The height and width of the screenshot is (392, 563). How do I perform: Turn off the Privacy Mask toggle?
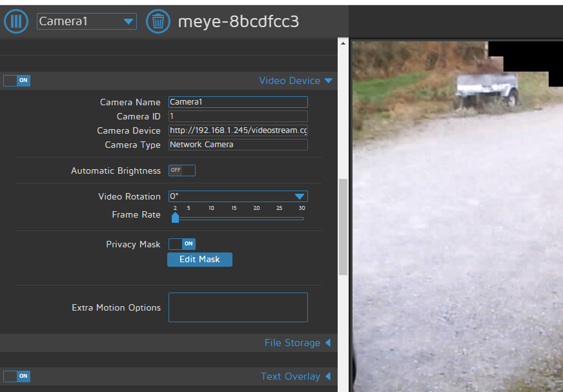click(x=181, y=243)
